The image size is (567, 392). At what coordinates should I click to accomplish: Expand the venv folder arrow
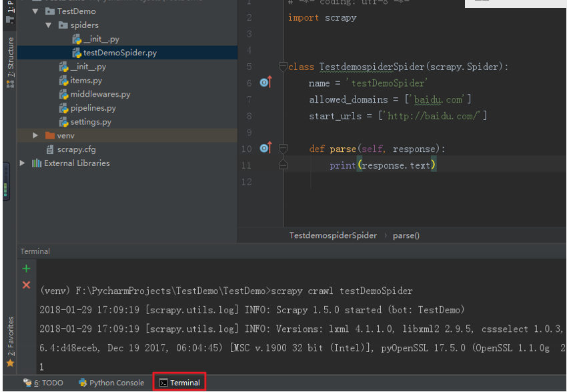tap(35, 135)
